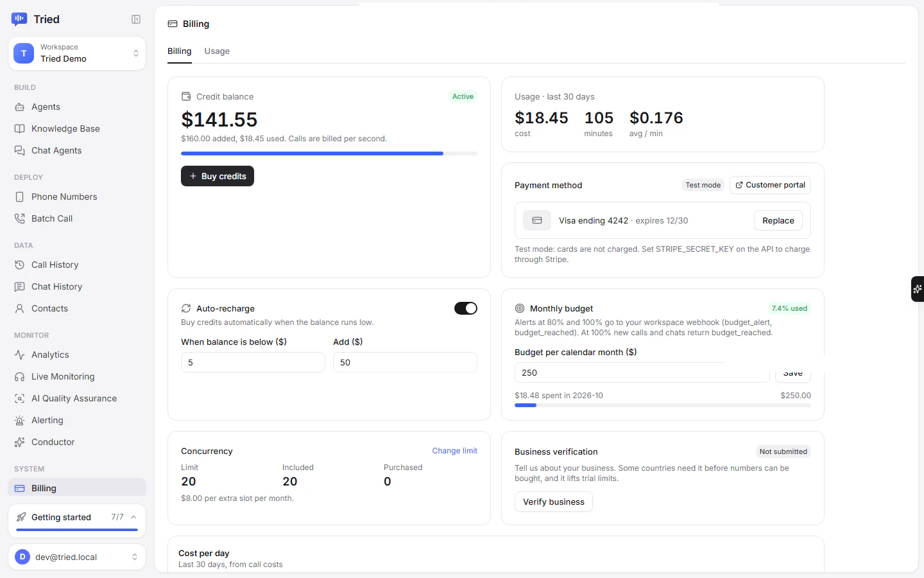This screenshot has height=578, width=924.
Task: Open the Tried Demo workspace switcher
Action: (77, 53)
